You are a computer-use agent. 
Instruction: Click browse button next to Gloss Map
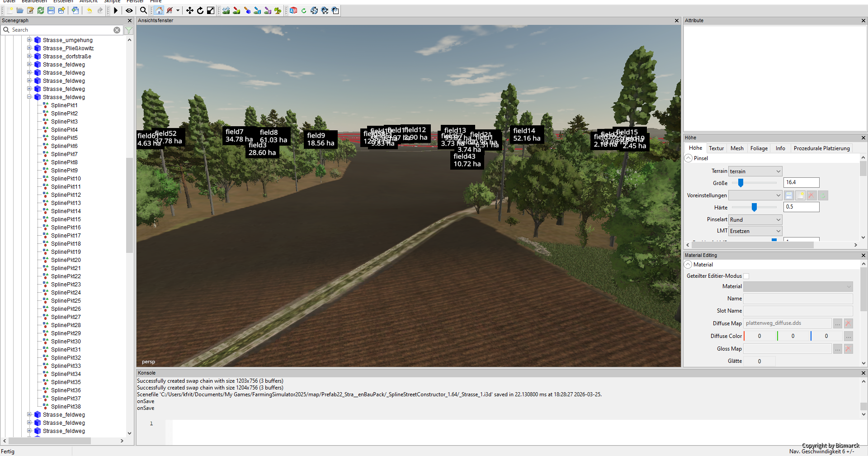[x=838, y=349]
